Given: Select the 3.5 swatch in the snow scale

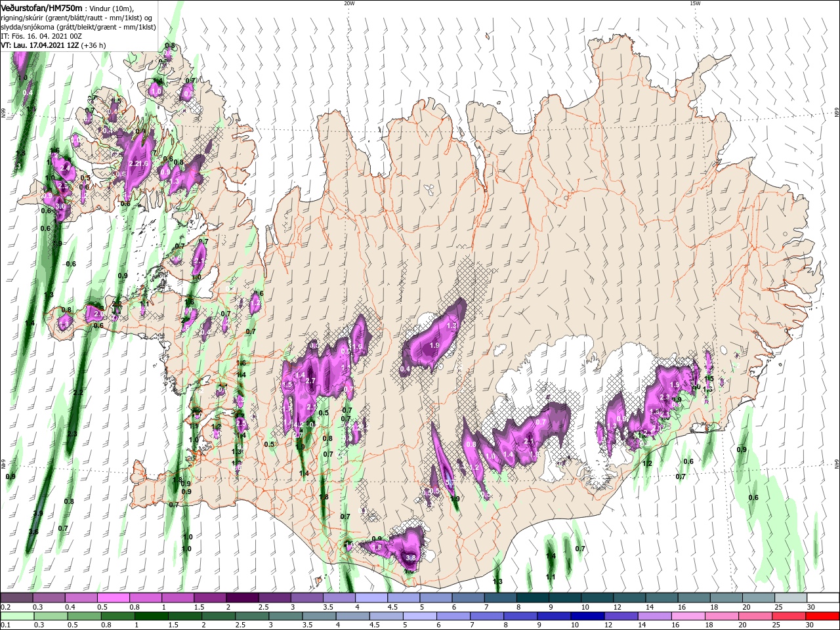Looking at the screenshot, I should [x=339, y=598].
